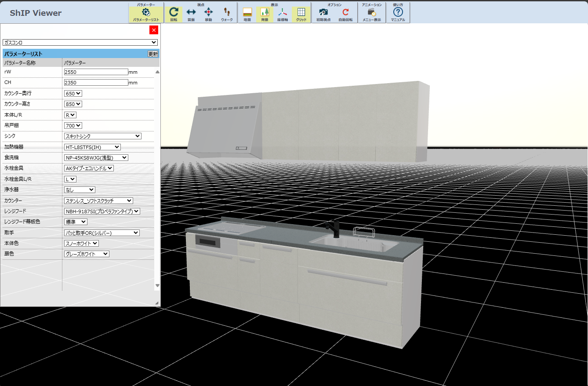Open the パラメーターリスト gear icon

coord(146,12)
